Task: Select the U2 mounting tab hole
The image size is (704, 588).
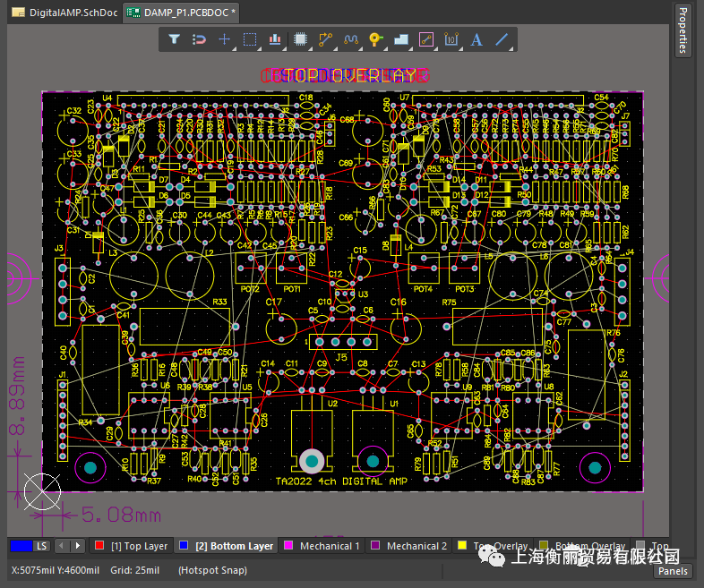Action: pyautogui.click(x=312, y=461)
